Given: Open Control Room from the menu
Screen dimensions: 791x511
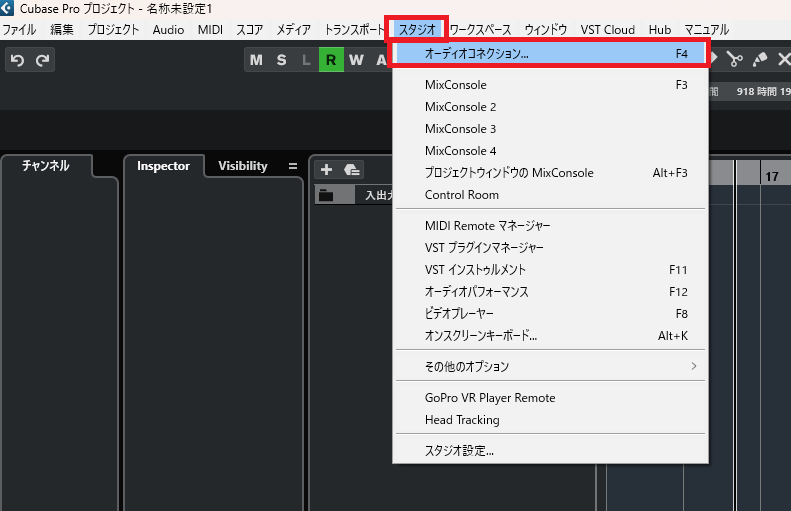Looking at the screenshot, I should point(550,195).
